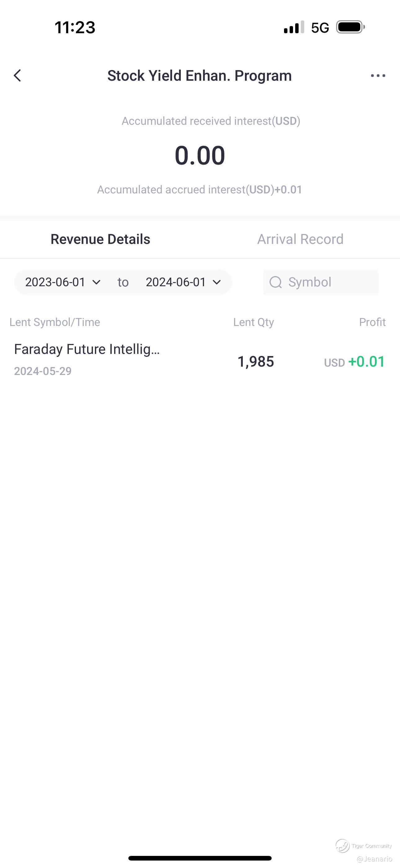Open the three-dot more options menu
This screenshot has width=400, height=868.
point(378,75)
